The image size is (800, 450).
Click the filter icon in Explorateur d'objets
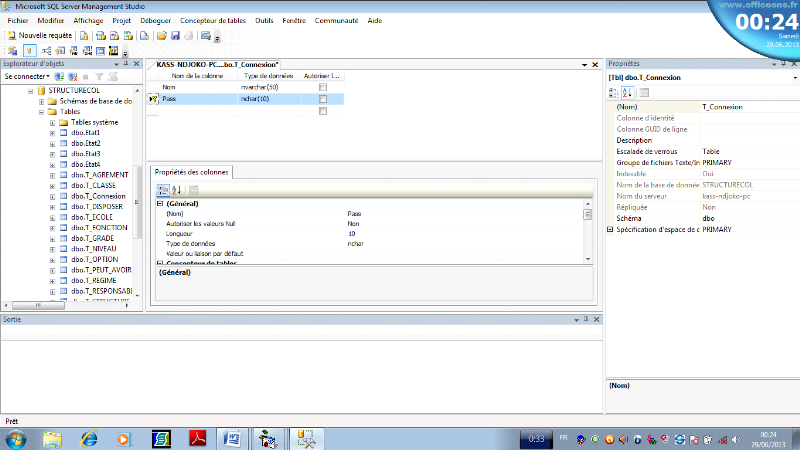(x=99, y=76)
